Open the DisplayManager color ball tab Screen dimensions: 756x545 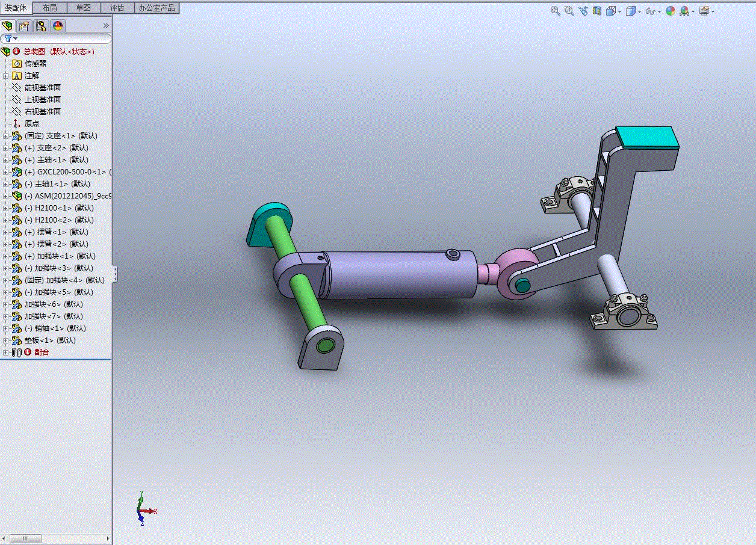coord(58,26)
